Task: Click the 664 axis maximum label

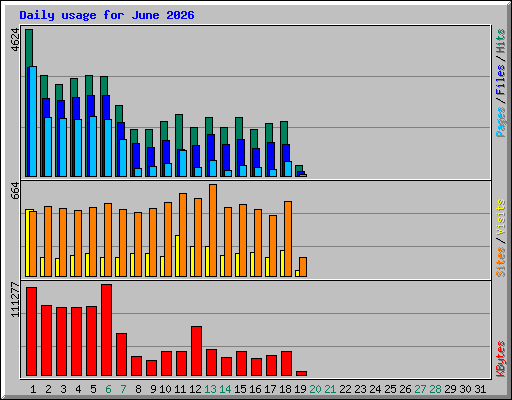Action: pyautogui.click(x=15, y=191)
